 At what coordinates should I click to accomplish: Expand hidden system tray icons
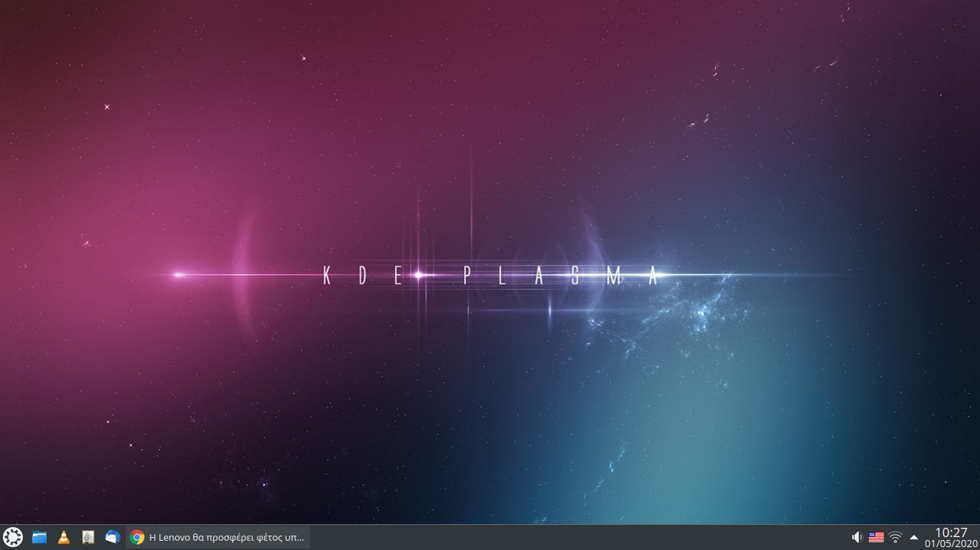(x=913, y=537)
